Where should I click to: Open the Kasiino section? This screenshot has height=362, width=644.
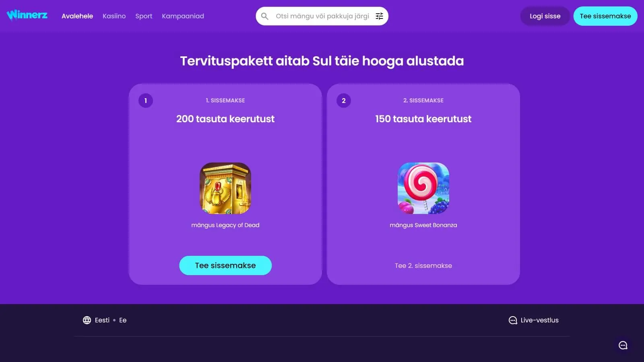[x=114, y=16]
